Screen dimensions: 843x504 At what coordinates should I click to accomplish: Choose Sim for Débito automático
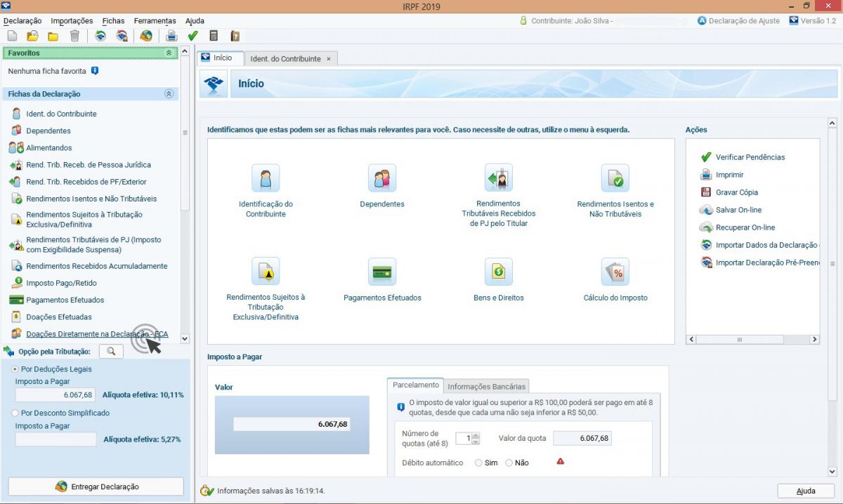pyautogui.click(x=478, y=463)
